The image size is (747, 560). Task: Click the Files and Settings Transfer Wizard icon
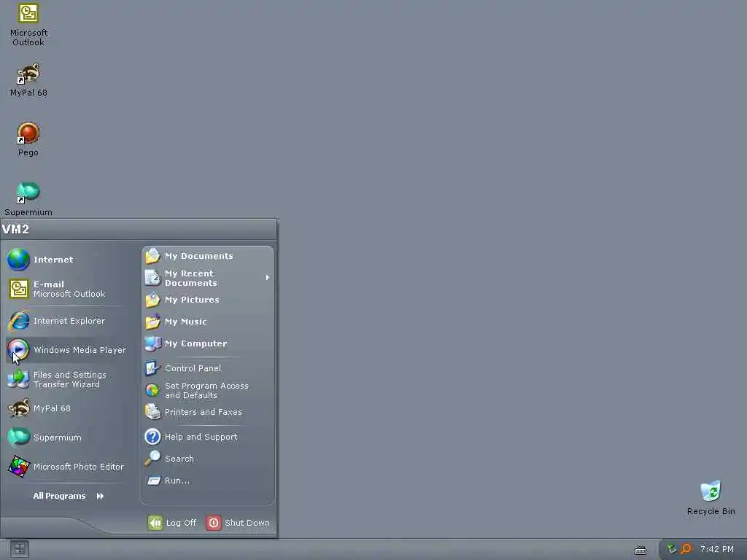[x=18, y=379]
